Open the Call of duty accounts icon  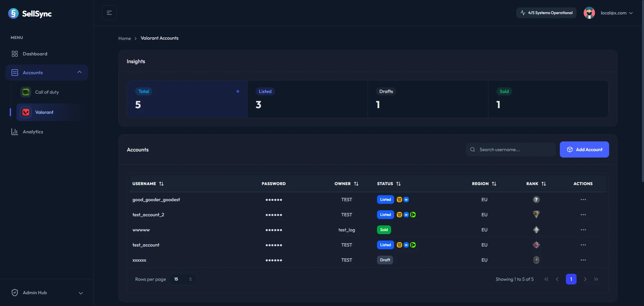pos(26,92)
